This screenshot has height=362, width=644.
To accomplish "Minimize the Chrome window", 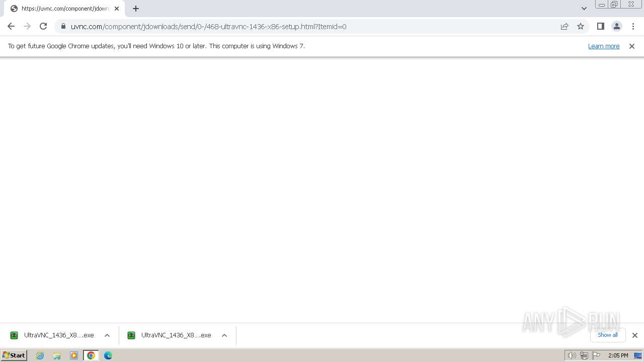I will pyautogui.click(x=601, y=5).
